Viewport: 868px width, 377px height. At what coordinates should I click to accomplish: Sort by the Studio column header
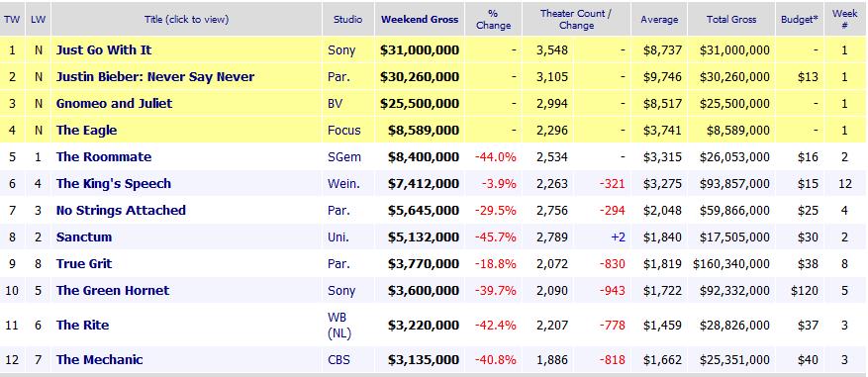(x=347, y=20)
